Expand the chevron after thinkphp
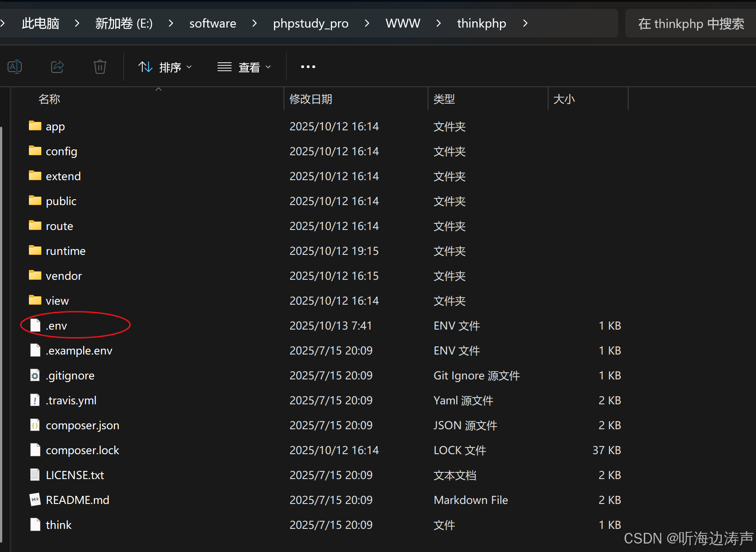The image size is (756, 552). 525,23
